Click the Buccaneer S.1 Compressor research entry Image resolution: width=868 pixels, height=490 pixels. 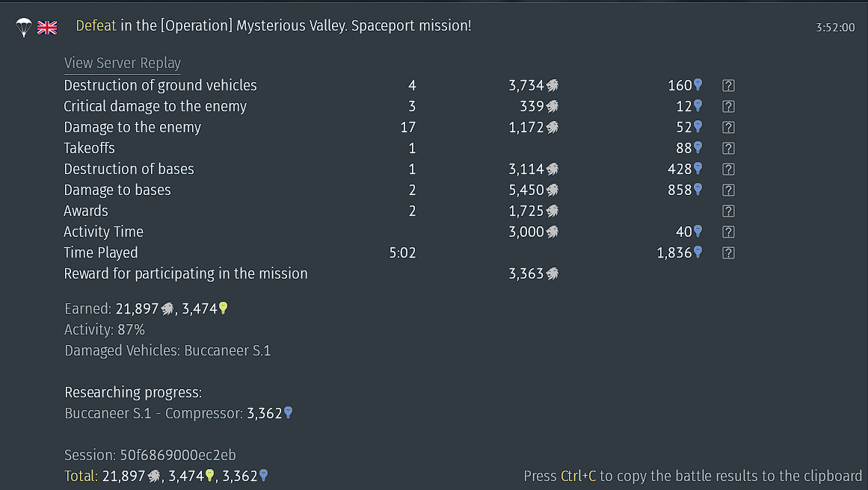pos(178,414)
